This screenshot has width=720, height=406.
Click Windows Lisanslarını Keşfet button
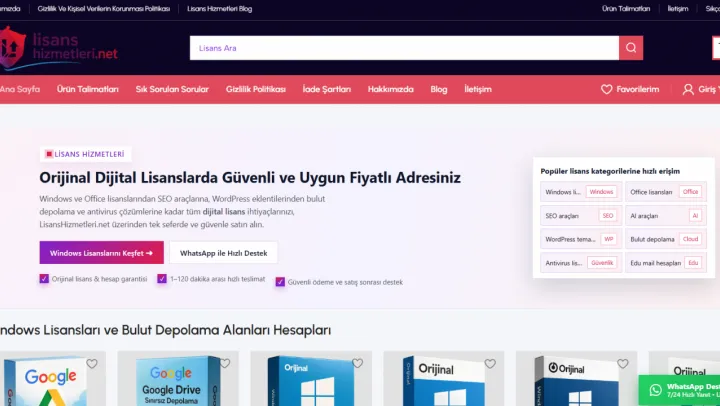tap(100, 253)
